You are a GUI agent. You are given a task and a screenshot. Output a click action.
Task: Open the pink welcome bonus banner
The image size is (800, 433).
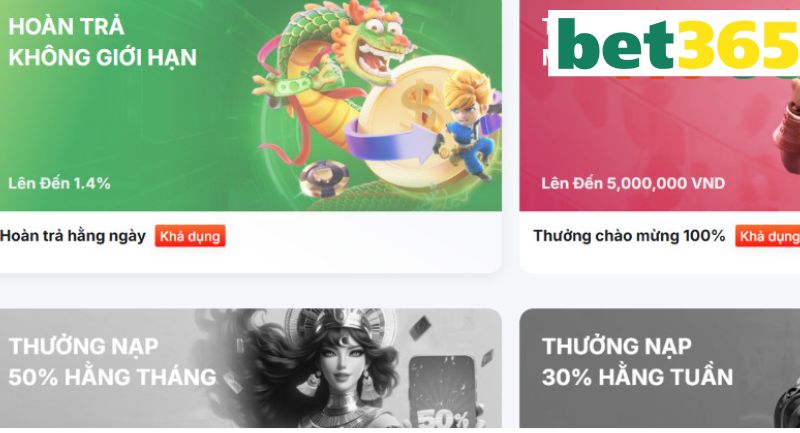[x=660, y=106]
